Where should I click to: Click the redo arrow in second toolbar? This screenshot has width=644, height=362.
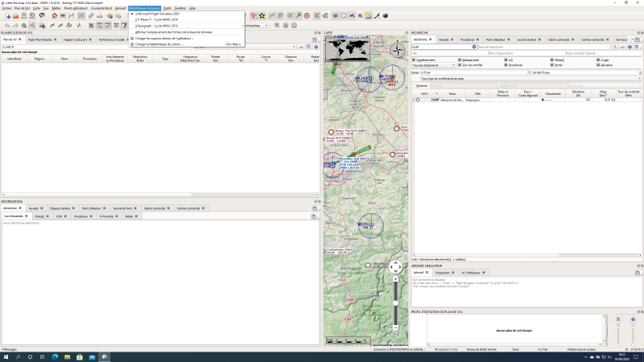(15, 26)
